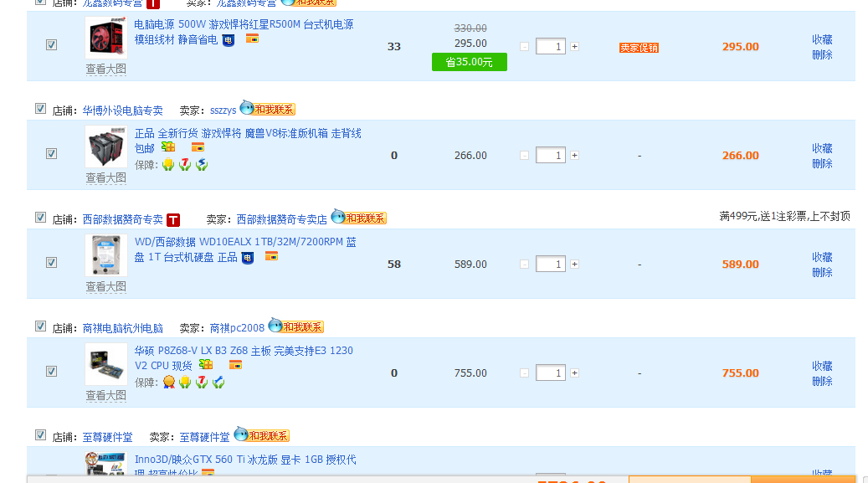
Task: Open the 华硕 motherboard product thumbnail
Action: pyautogui.click(x=106, y=364)
